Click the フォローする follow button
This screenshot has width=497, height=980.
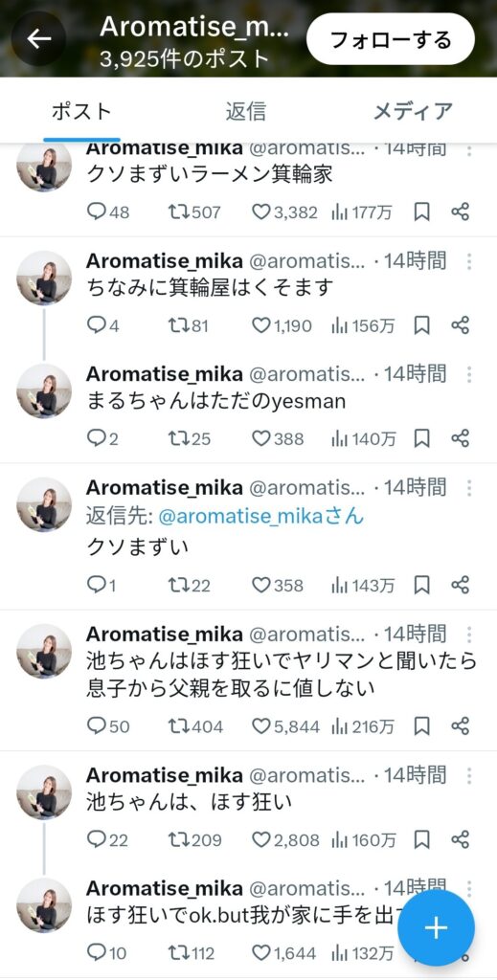(x=391, y=38)
